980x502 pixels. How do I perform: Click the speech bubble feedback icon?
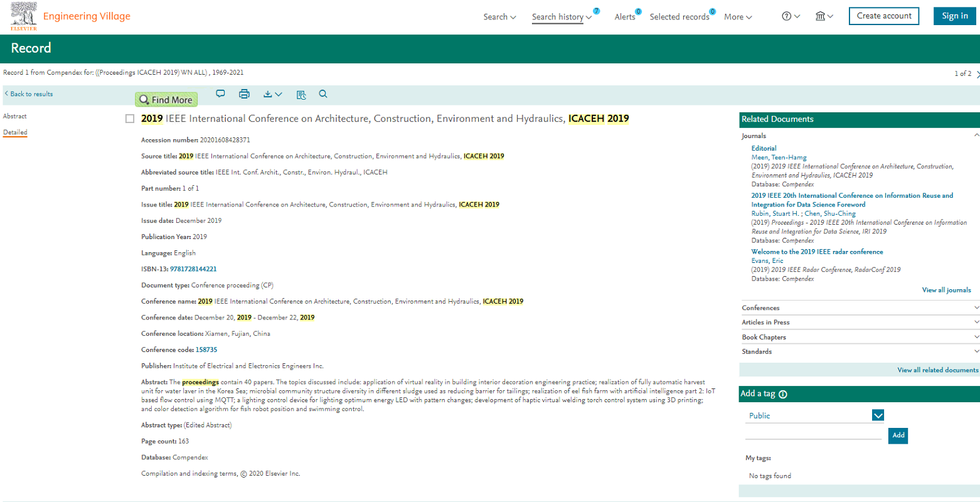(220, 94)
